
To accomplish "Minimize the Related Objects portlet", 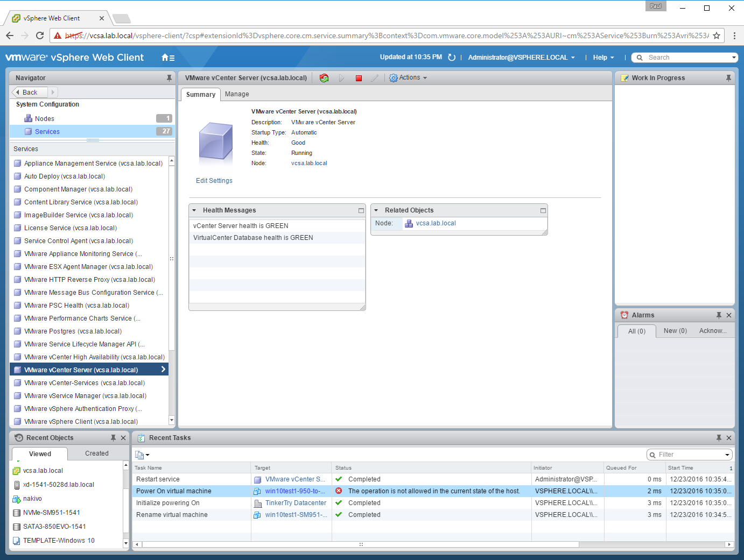I will [x=543, y=210].
